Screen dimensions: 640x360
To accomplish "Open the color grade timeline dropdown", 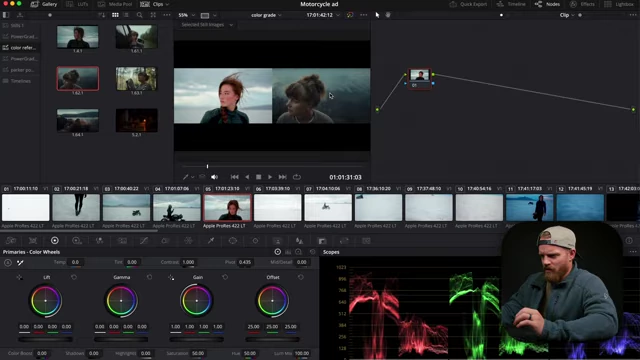I will [266, 15].
